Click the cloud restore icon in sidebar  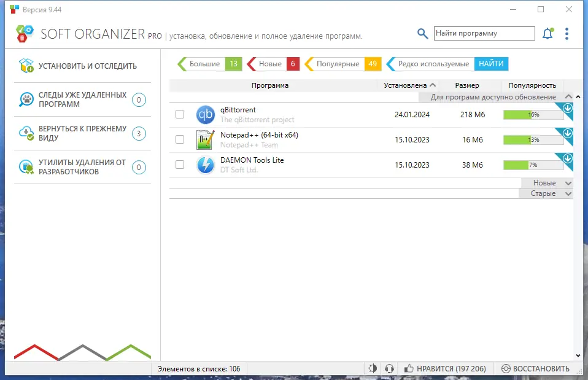coord(26,133)
